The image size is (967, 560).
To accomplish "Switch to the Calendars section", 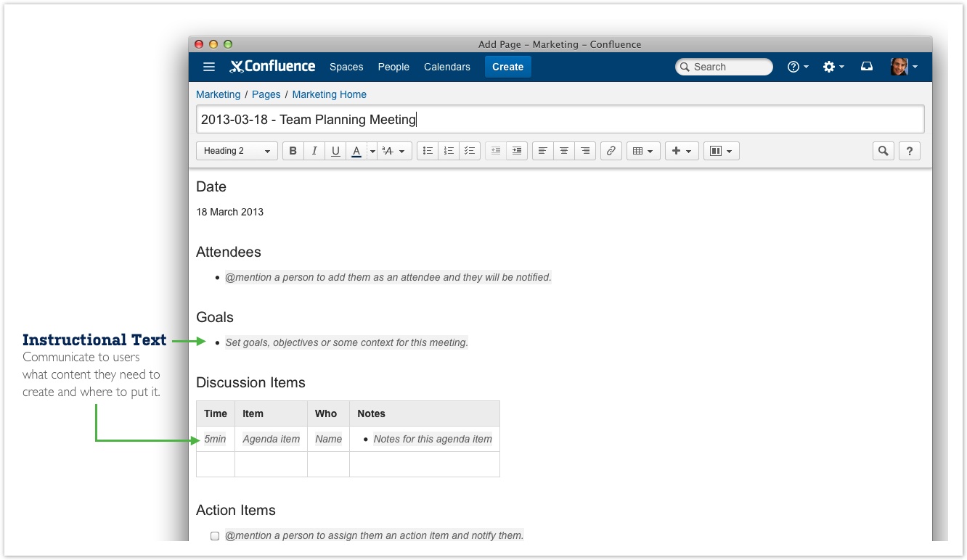I will (x=446, y=66).
